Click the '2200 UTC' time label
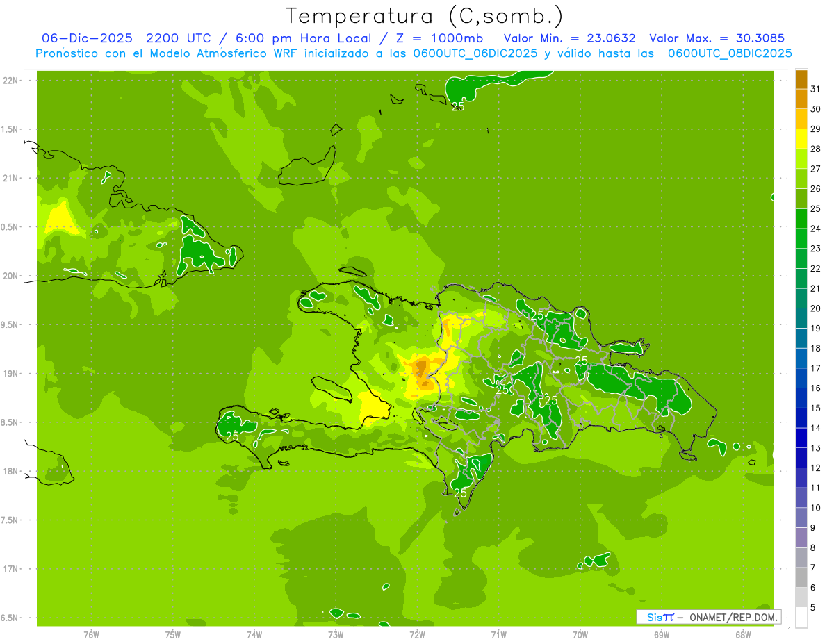The image size is (834, 644). coord(180,38)
